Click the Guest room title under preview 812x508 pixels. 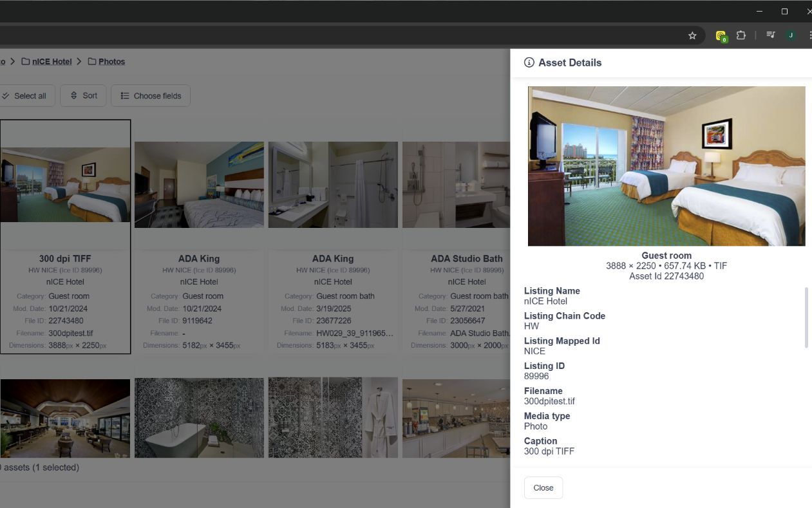pyautogui.click(x=666, y=256)
